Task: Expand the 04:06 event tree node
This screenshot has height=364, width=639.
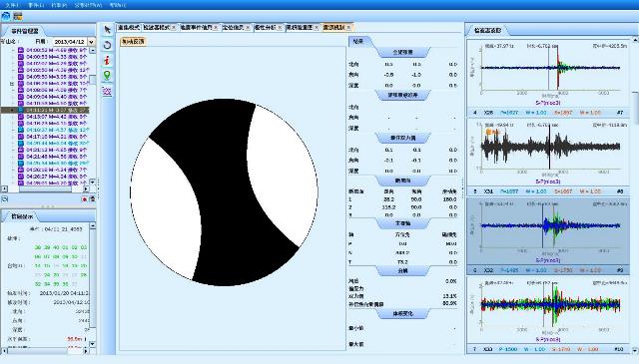Action: click(12, 84)
